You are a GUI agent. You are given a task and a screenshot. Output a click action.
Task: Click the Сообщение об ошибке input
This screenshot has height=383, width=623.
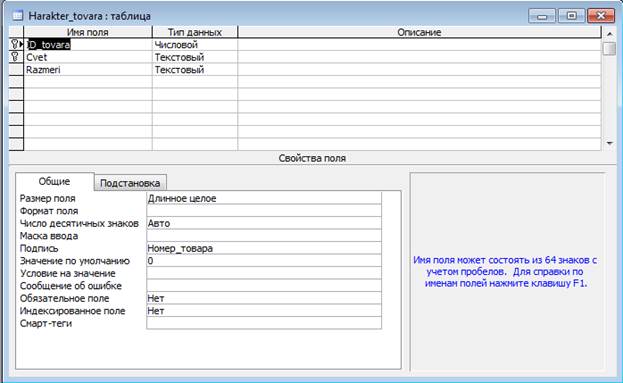coord(264,286)
